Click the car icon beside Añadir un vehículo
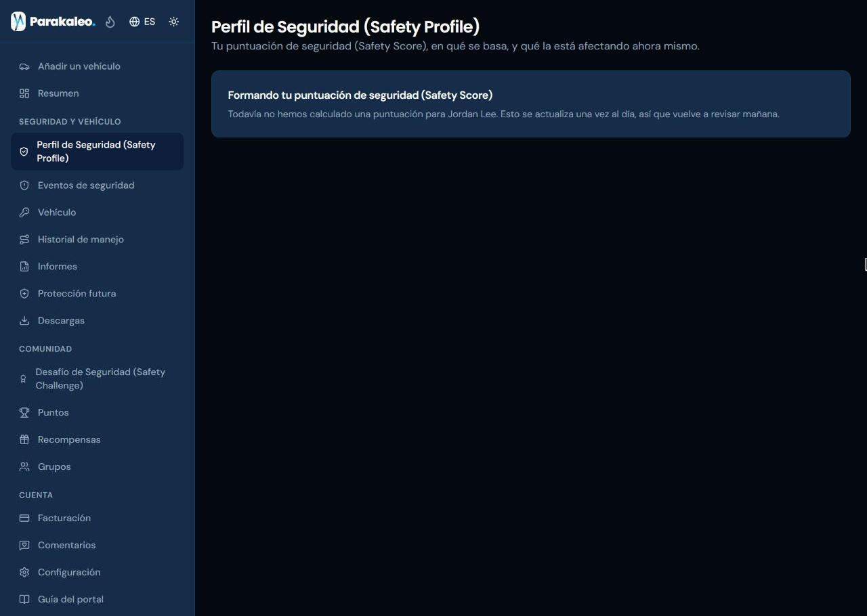 (x=24, y=66)
